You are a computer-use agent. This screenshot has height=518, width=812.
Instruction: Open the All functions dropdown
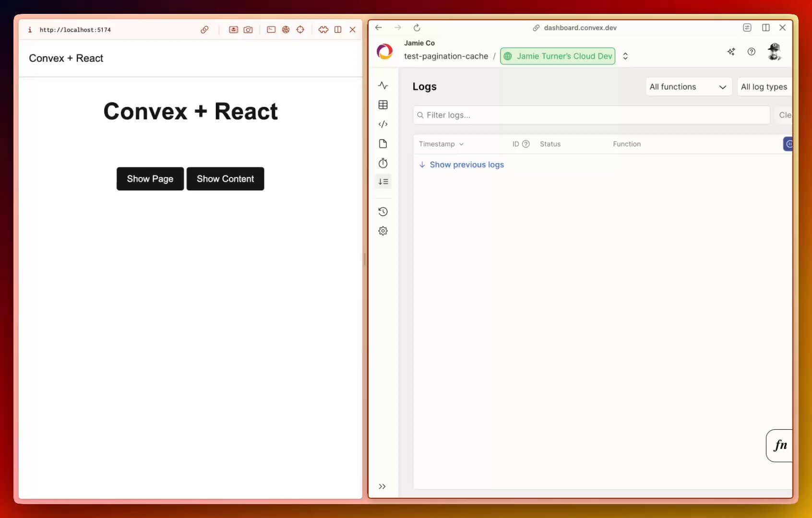(689, 87)
